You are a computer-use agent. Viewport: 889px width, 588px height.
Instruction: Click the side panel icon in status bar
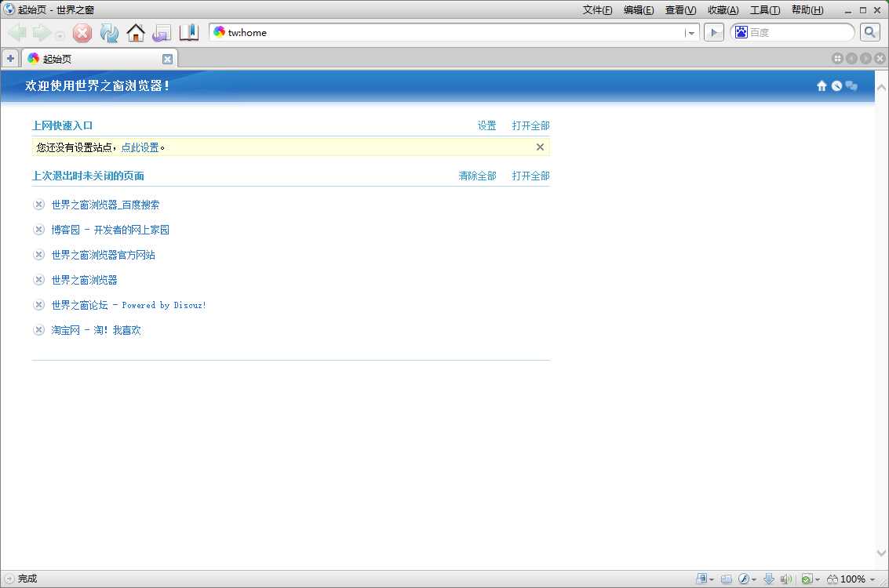727,579
